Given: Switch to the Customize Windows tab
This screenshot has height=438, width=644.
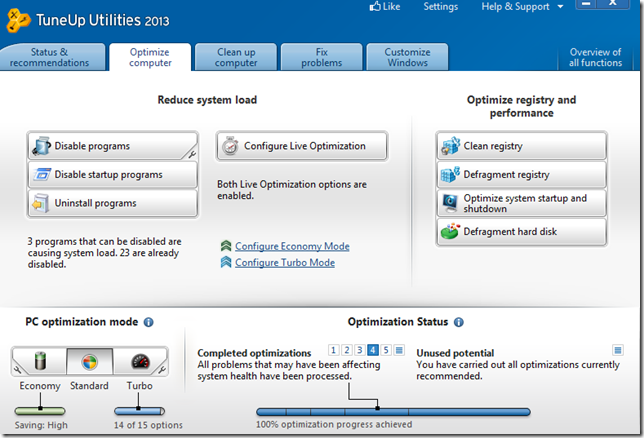Looking at the screenshot, I should [x=407, y=57].
